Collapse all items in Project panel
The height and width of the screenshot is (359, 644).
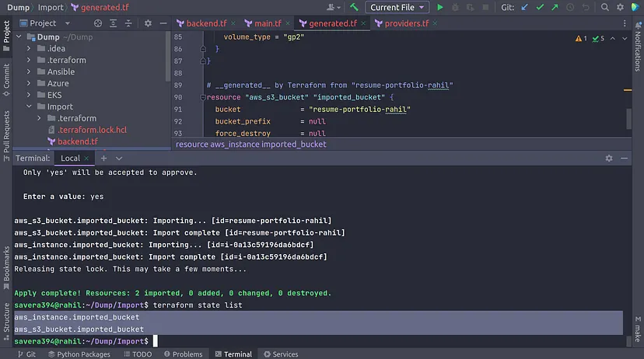coord(128,23)
